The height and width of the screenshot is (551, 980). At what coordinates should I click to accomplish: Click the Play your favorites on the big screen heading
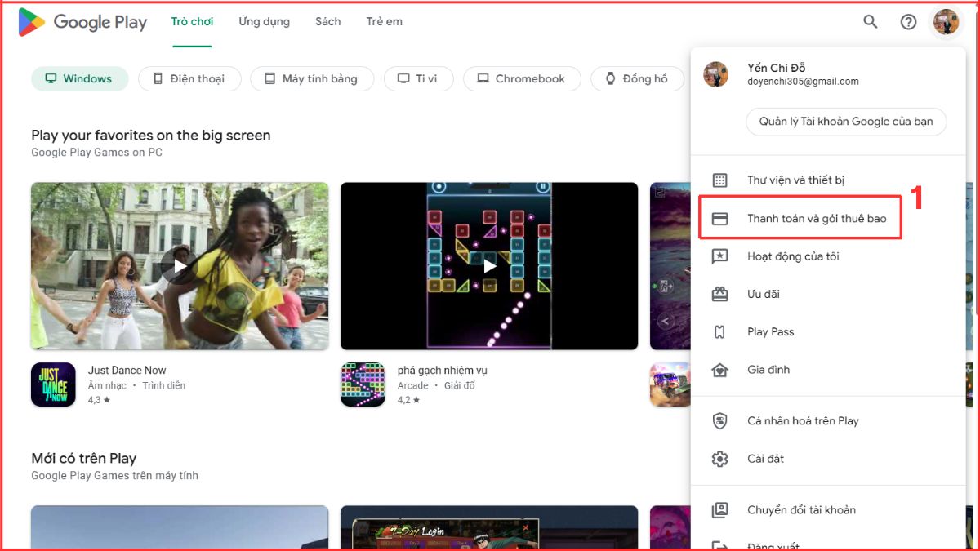151,136
